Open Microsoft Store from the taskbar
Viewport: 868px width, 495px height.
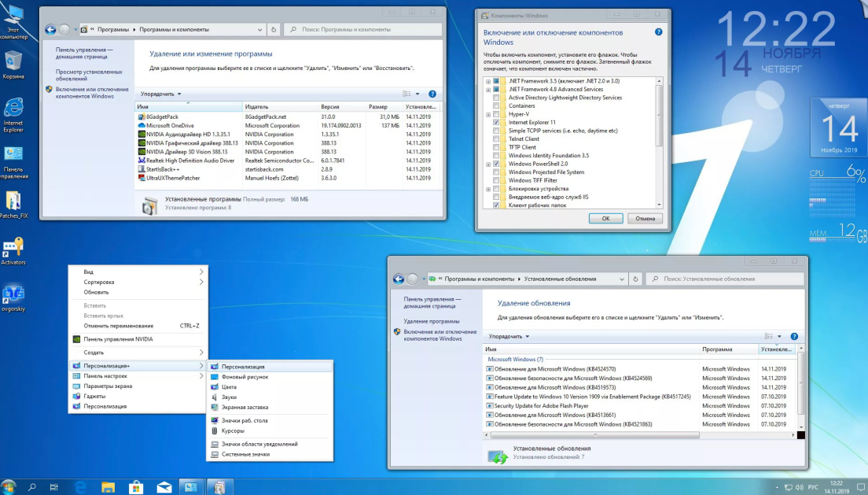[x=135, y=487]
